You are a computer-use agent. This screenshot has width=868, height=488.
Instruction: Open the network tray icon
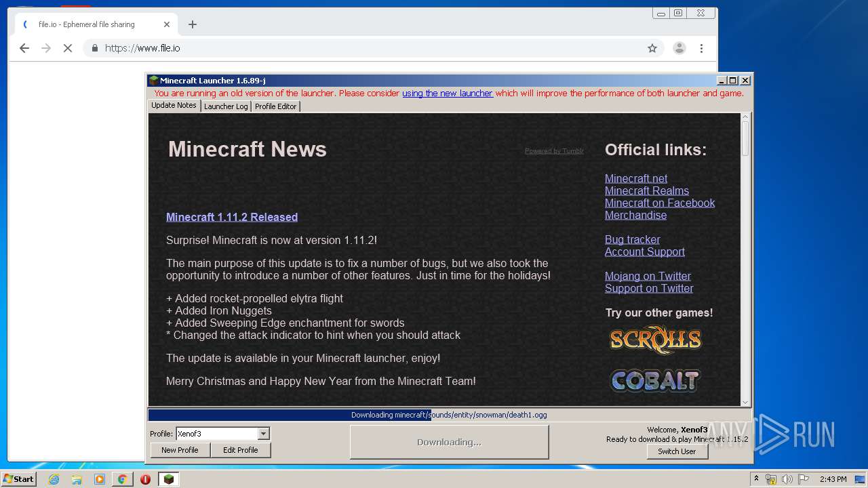[x=771, y=479]
